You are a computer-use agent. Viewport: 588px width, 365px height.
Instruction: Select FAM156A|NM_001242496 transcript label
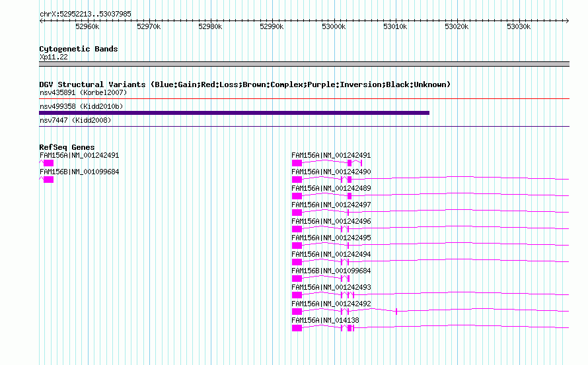(x=331, y=221)
